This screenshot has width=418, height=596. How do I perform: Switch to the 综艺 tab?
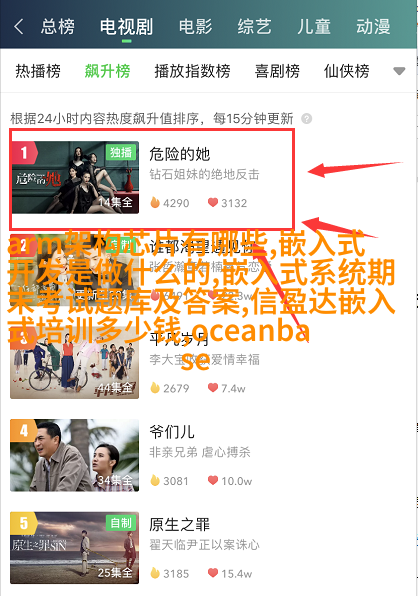click(255, 27)
